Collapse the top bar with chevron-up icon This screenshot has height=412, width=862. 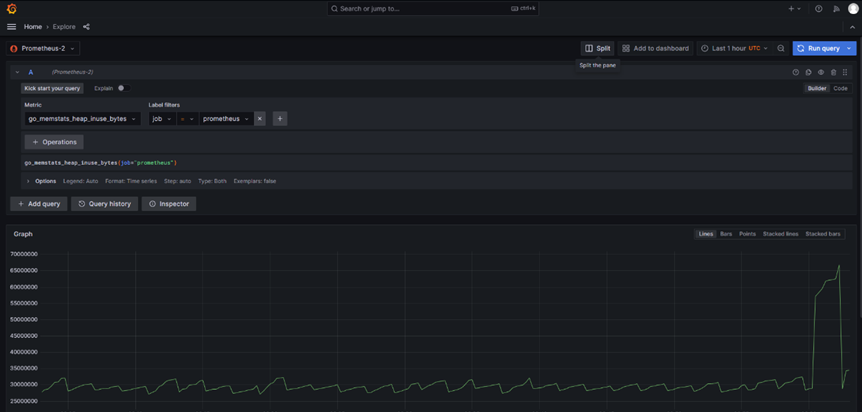(x=852, y=27)
